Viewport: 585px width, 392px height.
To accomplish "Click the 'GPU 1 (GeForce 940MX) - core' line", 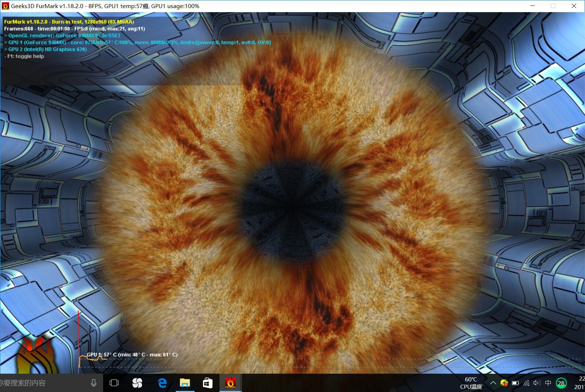I will 138,43.
